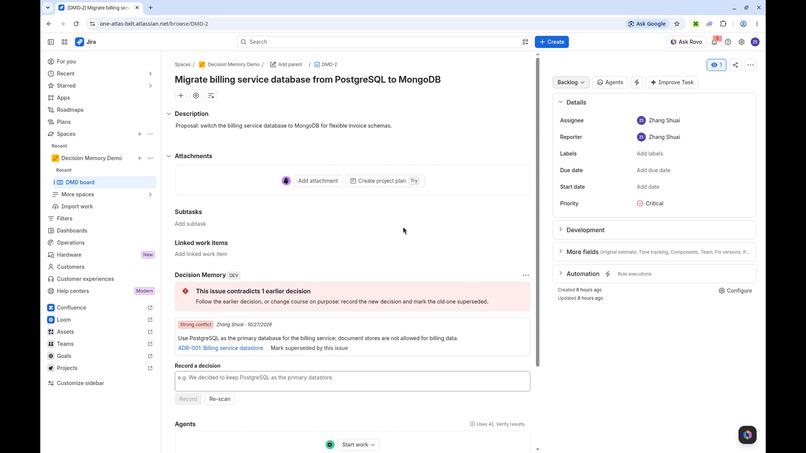This screenshot has height=453, width=806.
Task: Click the Ask Rovo button
Action: pyautogui.click(x=686, y=42)
